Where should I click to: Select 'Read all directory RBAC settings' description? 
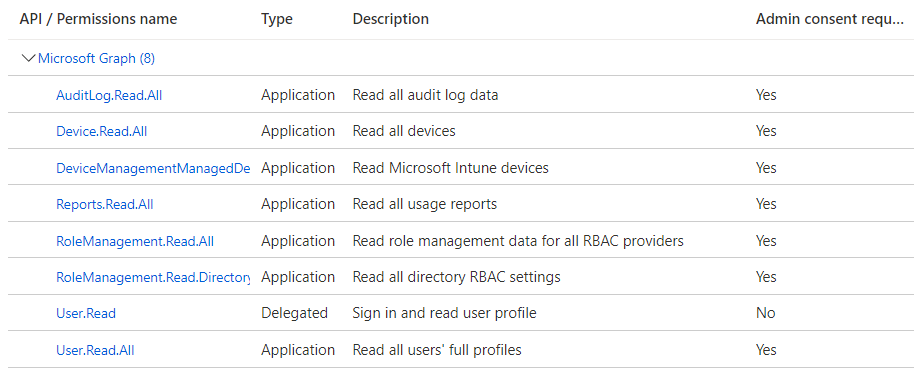click(x=456, y=277)
